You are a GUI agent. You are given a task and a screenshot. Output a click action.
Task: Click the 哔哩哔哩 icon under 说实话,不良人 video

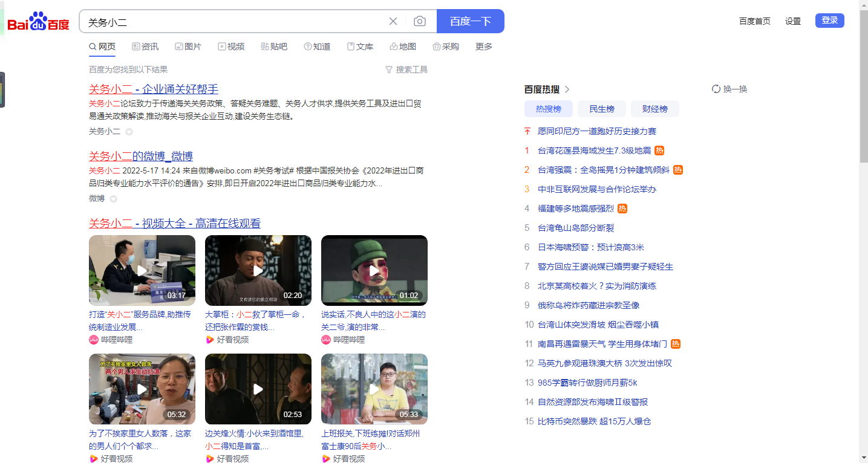[x=326, y=340]
